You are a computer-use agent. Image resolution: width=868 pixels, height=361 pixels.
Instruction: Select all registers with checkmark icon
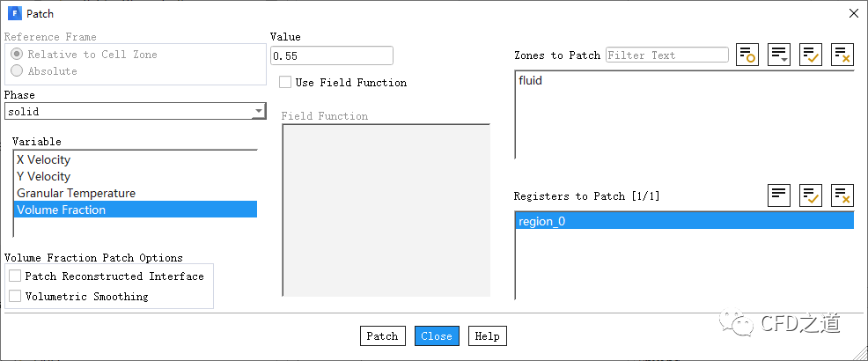[x=811, y=195]
